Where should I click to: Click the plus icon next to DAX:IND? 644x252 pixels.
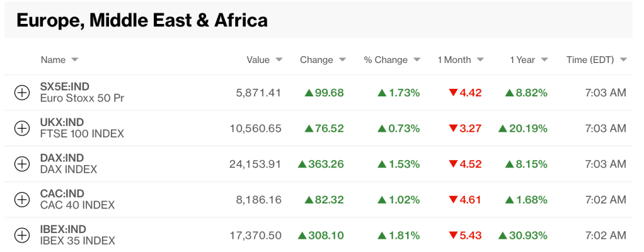click(x=22, y=164)
